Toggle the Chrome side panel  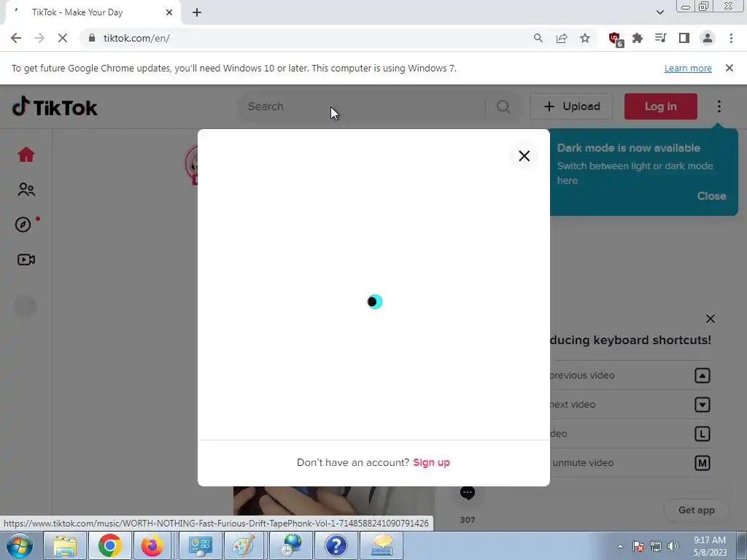tap(684, 38)
